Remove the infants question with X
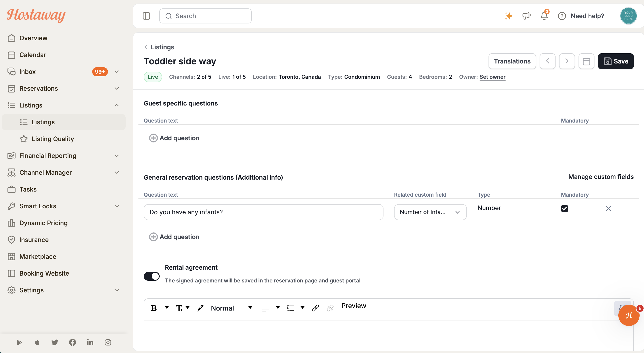The height and width of the screenshot is (353, 644). (608, 209)
